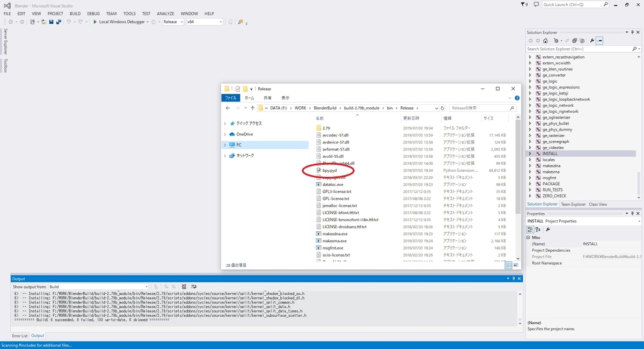Click Show All Files icon in Solution Explorer
Image resolution: width=644 pixels, height=349 pixels.
coord(582,41)
